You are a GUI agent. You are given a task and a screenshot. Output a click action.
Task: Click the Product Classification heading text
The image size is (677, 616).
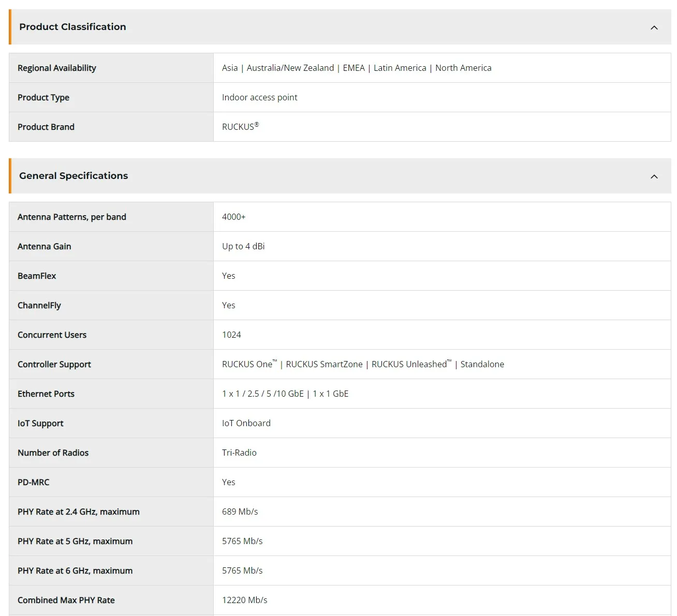(x=72, y=27)
